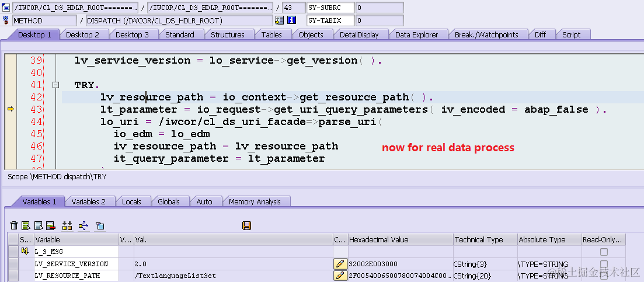Delete variable using the trash can icon
This screenshot has height=282, width=644.
(14, 225)
